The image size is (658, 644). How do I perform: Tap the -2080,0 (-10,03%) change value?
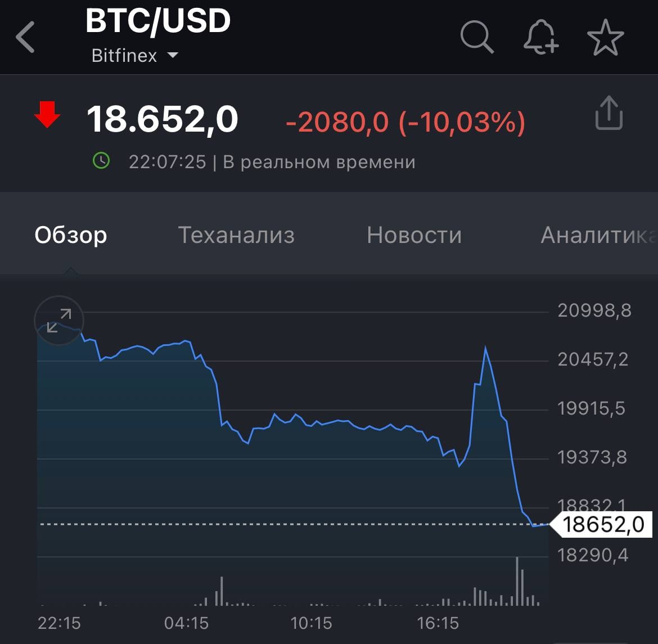click(405, 122)
